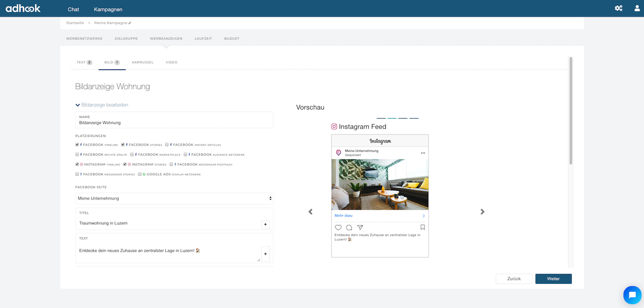Click the Weiter button
The width and height of the screenshot is (644, 308).
pyautogui.click(x=553, y=278)
